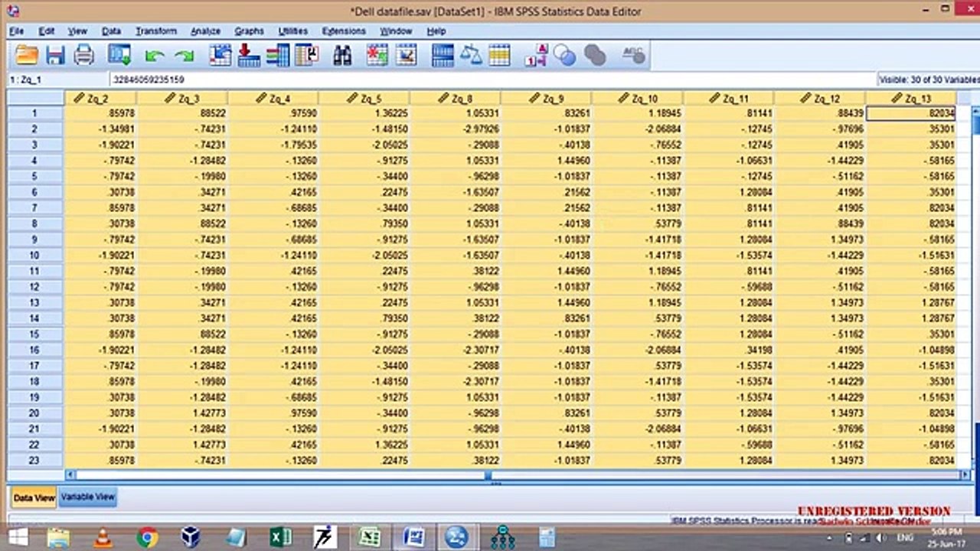Viewport: 980px width, 551px height.
Task: Click Zq_5 cell 1.36225 in row 1
Action: [x=364, y=113]
